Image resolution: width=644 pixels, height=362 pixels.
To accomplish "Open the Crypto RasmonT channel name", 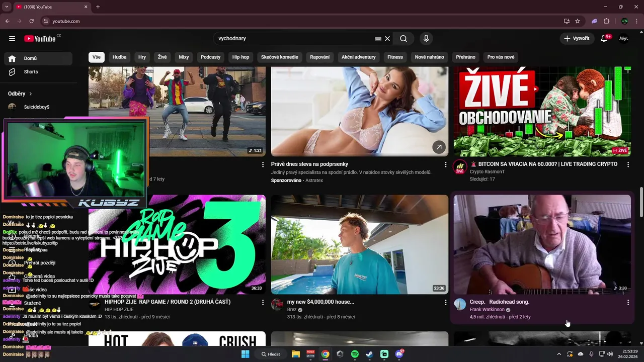I will 487,172.
